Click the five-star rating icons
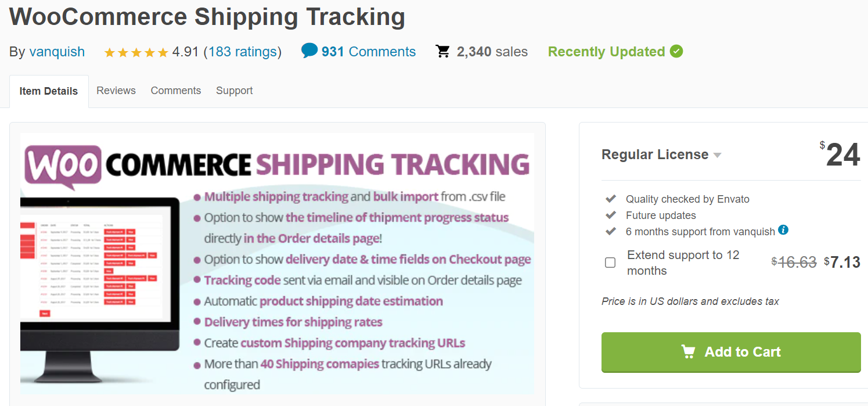 point(136,52)
